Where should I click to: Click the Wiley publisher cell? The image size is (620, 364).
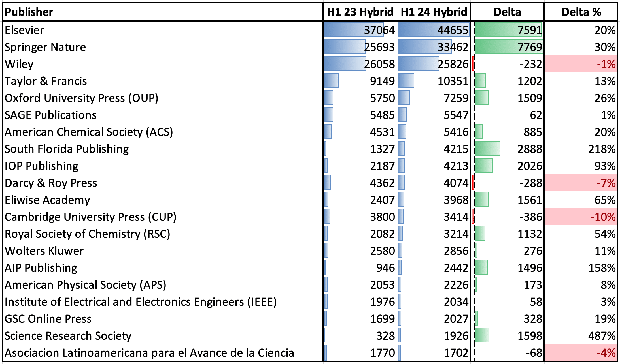point(163,64)
